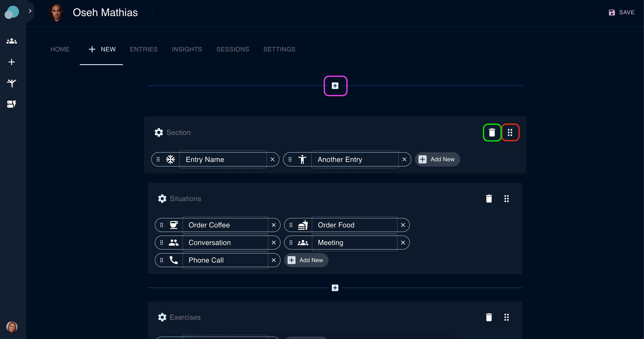The height and width of the screenshot is (339, 644).
Task: Click the drag handle on Entry Name field
Action: 159,159
